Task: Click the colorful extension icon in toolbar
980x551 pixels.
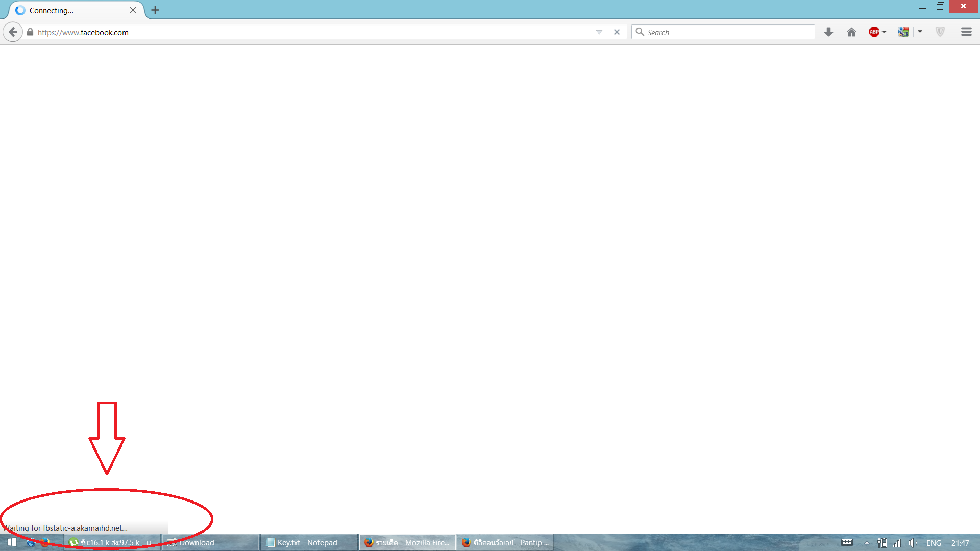Action: [903, 32]
